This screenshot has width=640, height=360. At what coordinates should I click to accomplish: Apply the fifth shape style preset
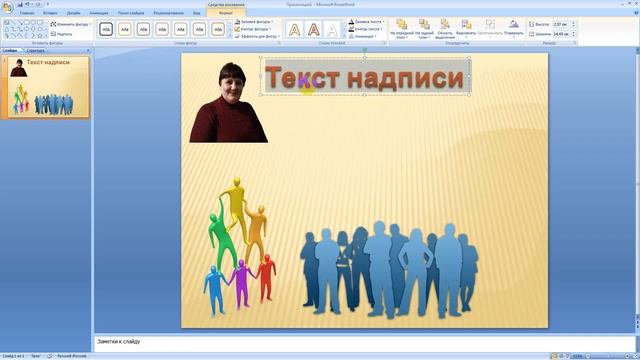point(181,29)
